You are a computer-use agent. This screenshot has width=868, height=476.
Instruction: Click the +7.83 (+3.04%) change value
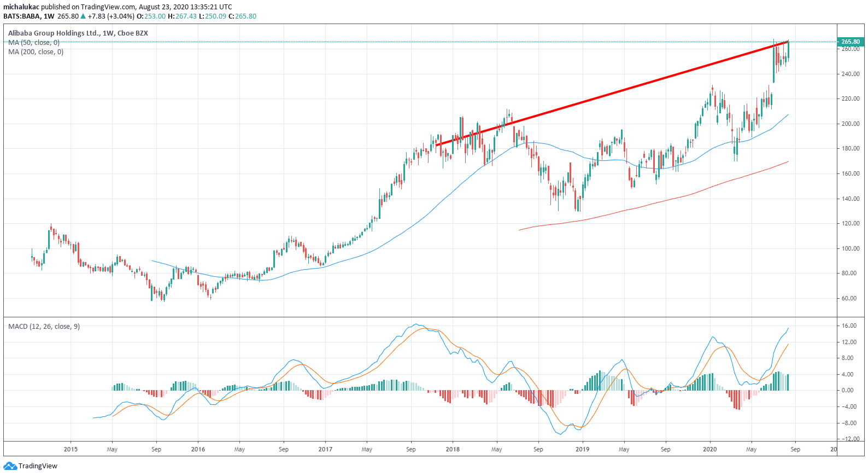tap(111, 16)
